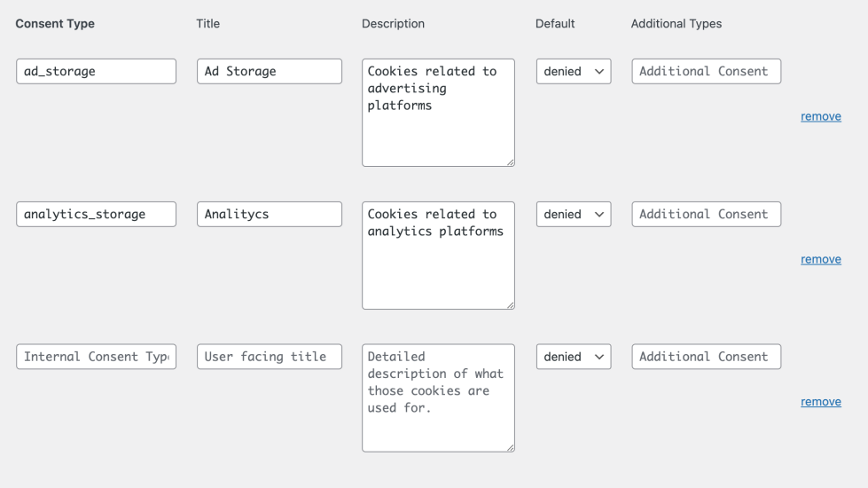Focus the empty Internal Consent Type field
This screenshot has width=868, height=488.
[96, 358]
